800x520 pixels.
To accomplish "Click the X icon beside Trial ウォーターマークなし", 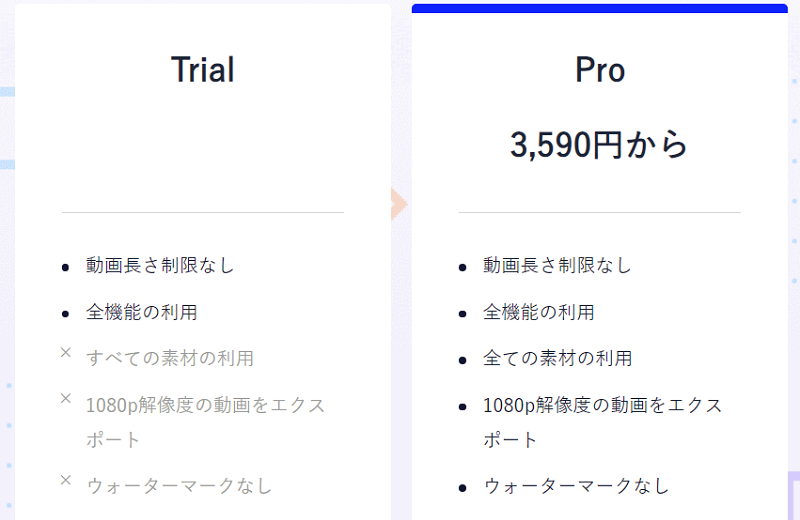I will pyautogui.click(x=66, y=480).
